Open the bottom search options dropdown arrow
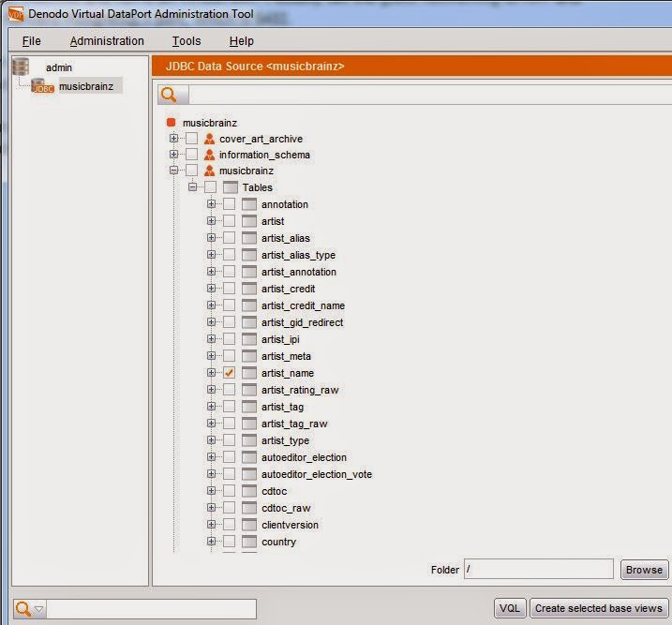Viewport: 672px width, 625px height. coord(39,608)
